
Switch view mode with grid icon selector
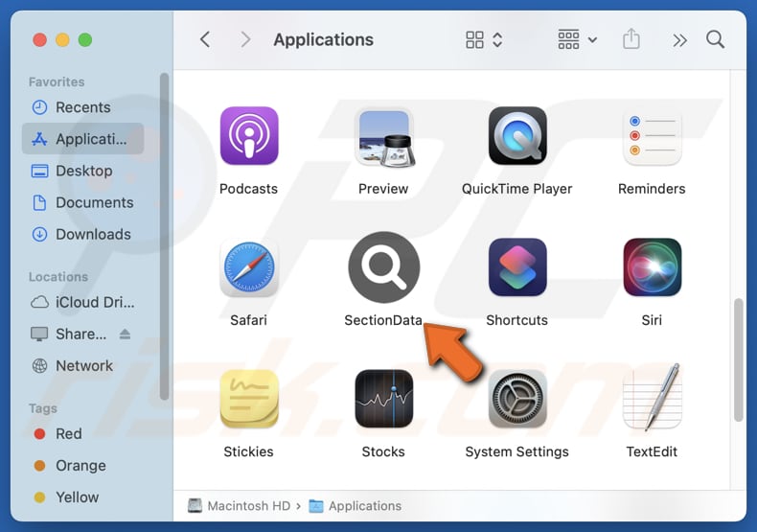coord(484,39)
